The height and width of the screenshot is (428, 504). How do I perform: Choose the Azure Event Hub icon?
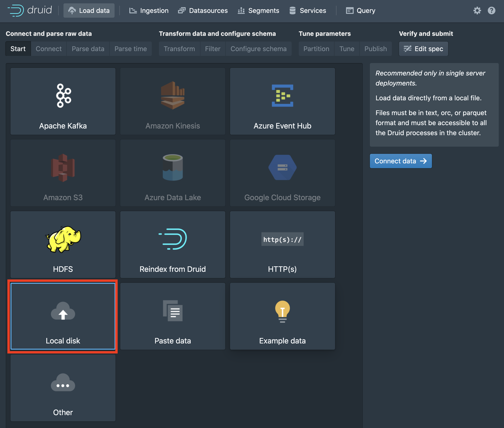pos(282,96)
